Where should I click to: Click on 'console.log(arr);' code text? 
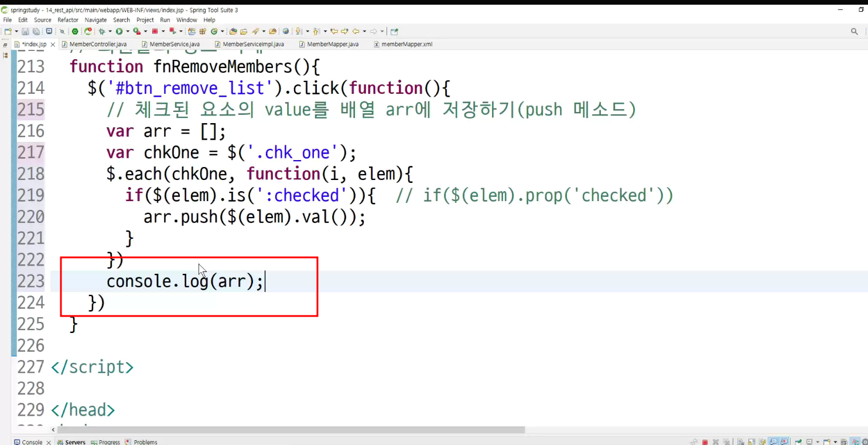[x=185, y=281]
